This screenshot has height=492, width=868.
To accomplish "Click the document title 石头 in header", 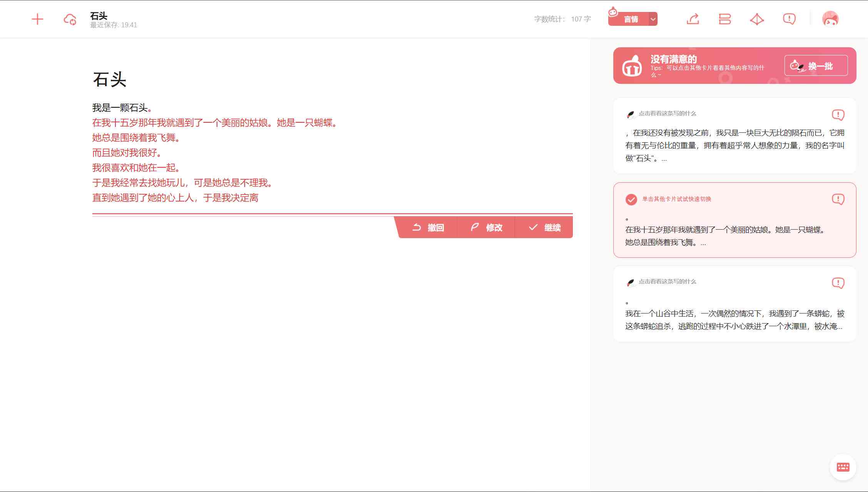I will 98,16.
